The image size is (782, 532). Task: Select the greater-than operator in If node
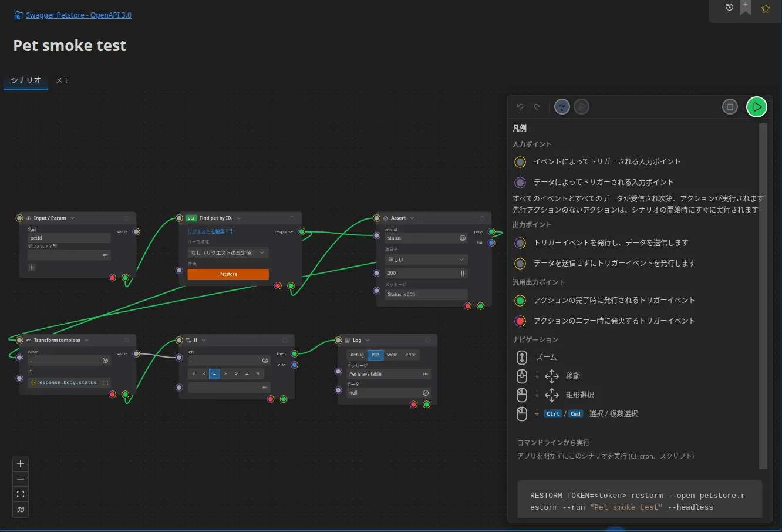[x=236, y=374]
